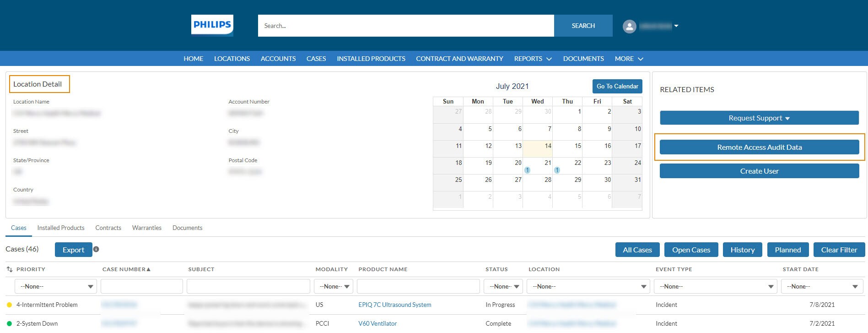Open the Priority filter dropdown
Screen dimensions: 868x333
56,286
